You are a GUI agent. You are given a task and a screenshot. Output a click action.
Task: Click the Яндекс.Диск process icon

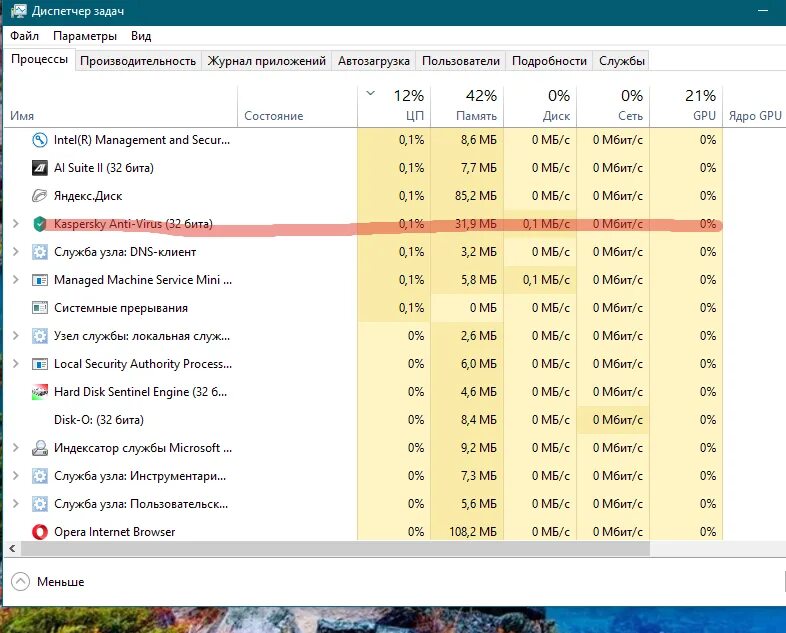[x=40, y=196]
